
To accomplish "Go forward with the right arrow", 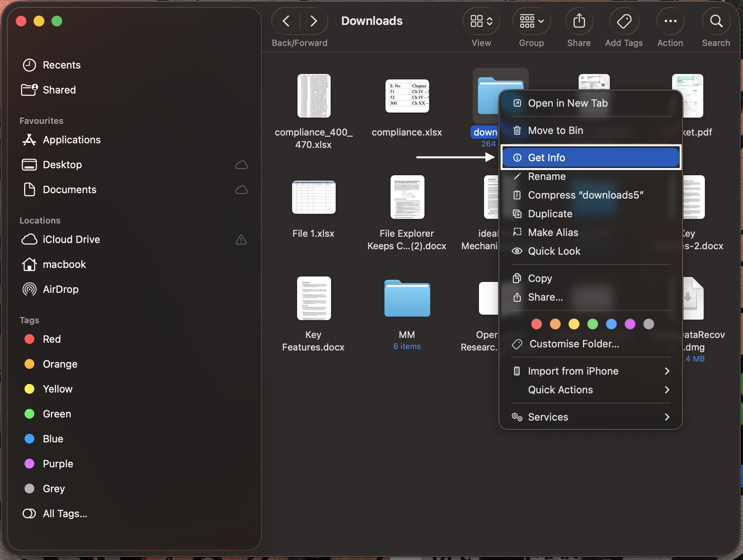I will point(313,21).
